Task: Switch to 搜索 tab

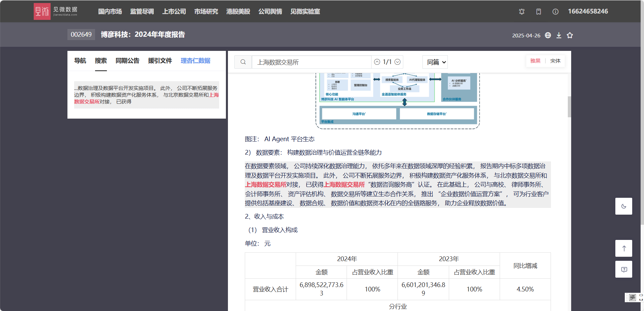Action: tap(101, 61)
